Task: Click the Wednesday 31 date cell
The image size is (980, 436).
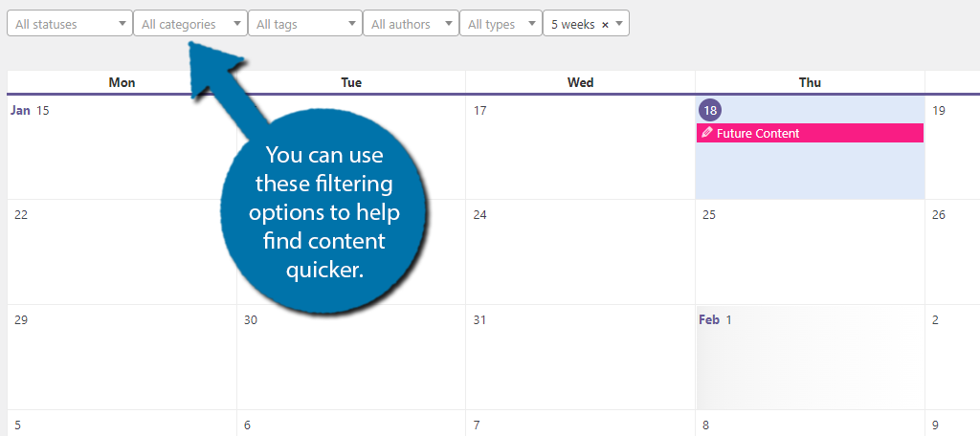Action: click(x=581, y=358)
